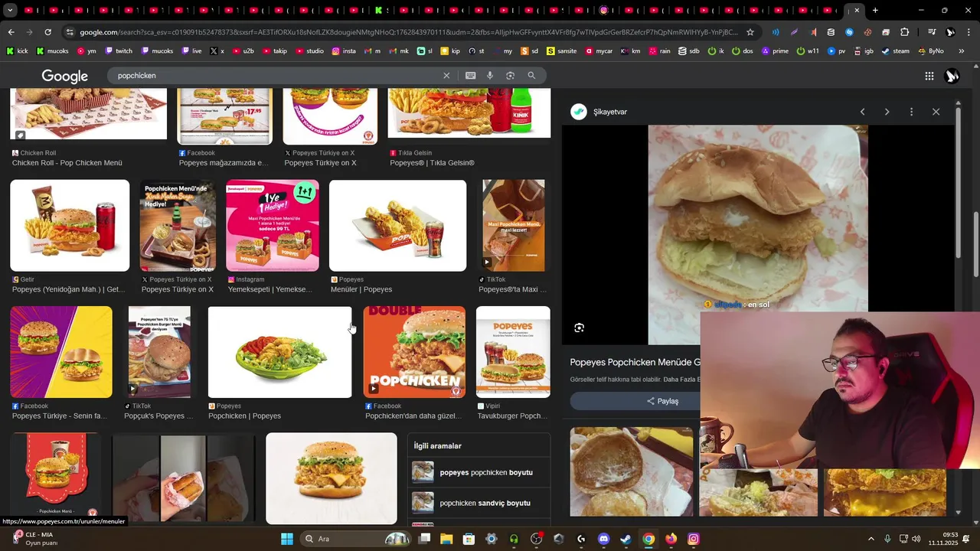Go to next image in preview panel
The image size is (980, 551).
click(887, 112)
